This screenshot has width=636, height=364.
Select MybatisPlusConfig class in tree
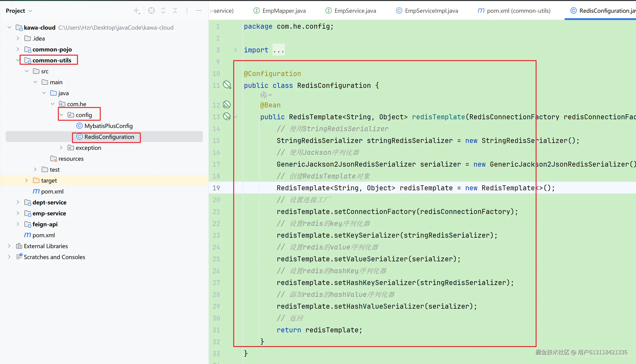pyautogui.click(x=108, y=126)
